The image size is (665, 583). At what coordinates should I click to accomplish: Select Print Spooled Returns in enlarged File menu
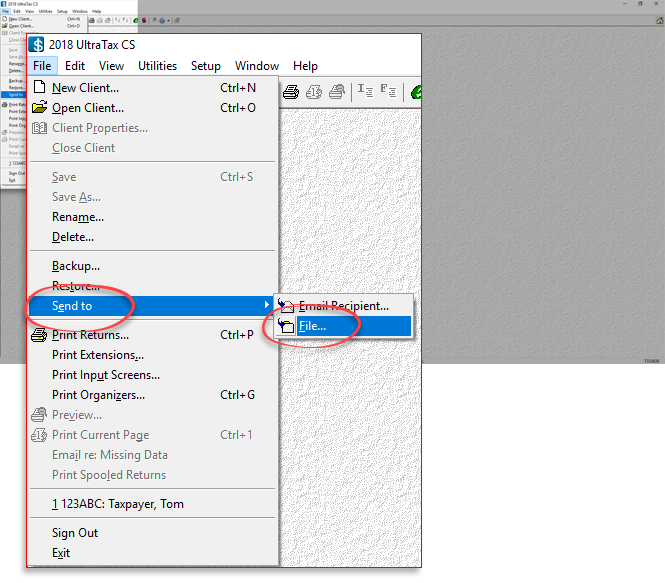pyautogui.click(x=153, y=474)
